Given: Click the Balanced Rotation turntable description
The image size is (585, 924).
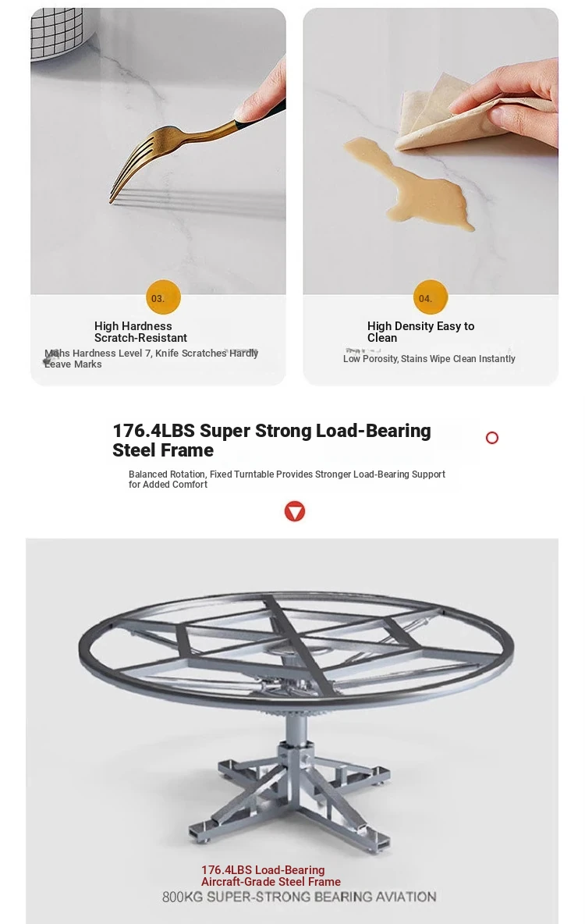Looking at the screenshot, I should 286,479.
